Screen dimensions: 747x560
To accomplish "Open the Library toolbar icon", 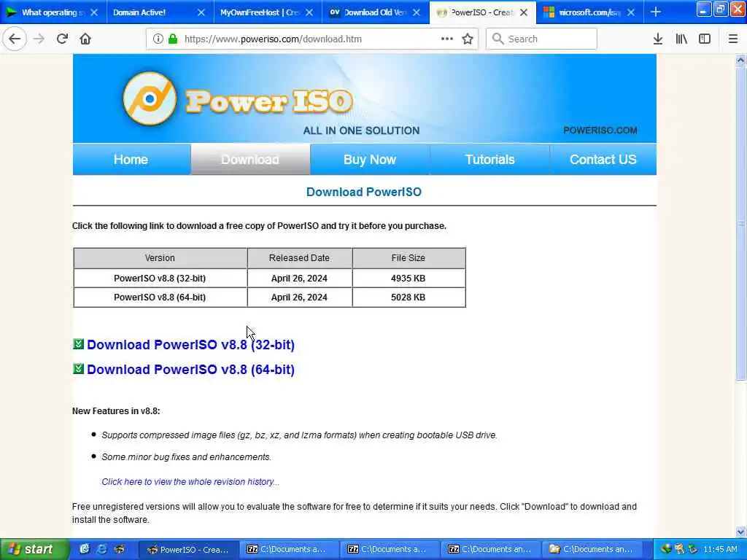I will [681, 39].
